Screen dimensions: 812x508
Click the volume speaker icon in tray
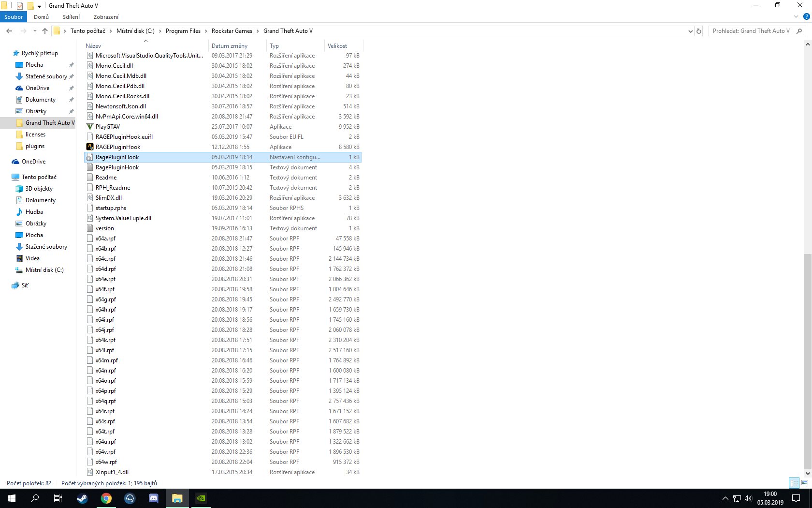tap(748, 498)
